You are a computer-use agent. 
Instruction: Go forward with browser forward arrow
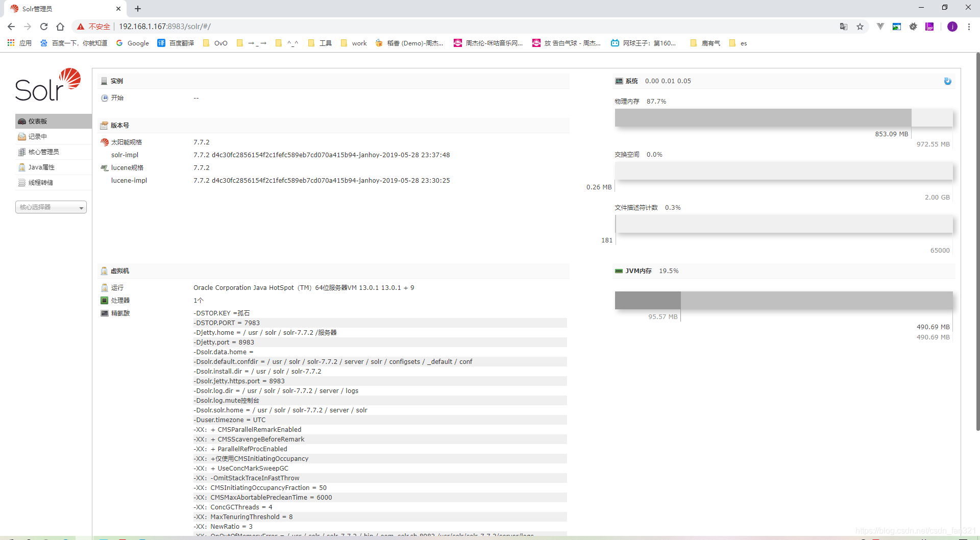click(28, 27)
